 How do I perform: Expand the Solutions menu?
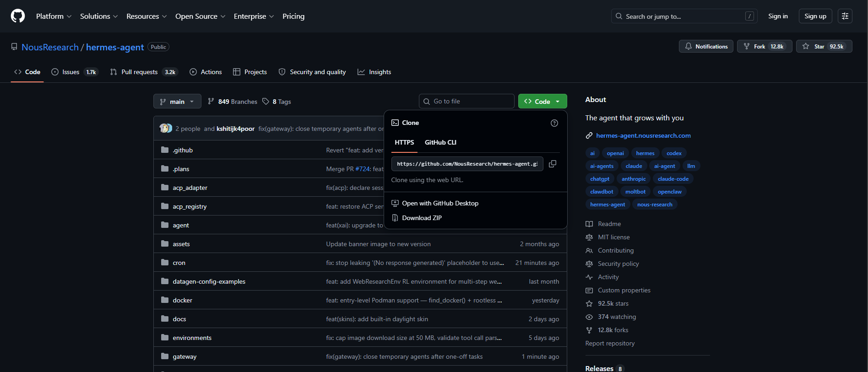click(99, 16)
